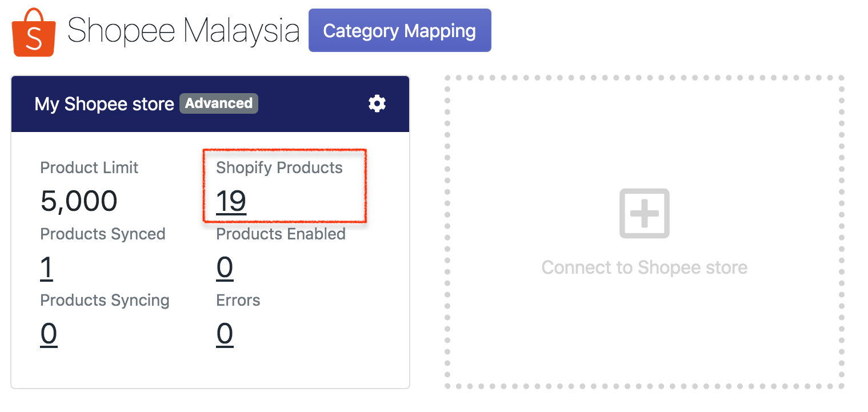Click the Errors label
Viewport: 868px width, 412px height.
[x=238, y=301]
